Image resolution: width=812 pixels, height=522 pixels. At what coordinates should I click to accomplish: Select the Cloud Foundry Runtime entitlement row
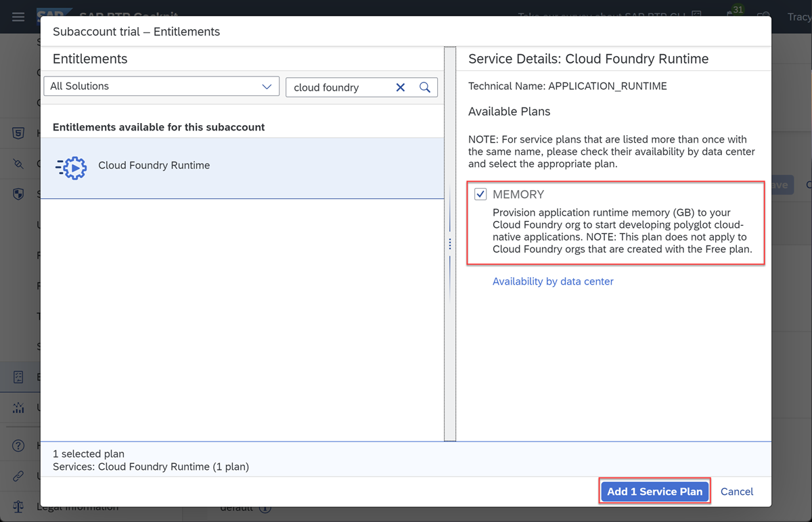point(242,168)
